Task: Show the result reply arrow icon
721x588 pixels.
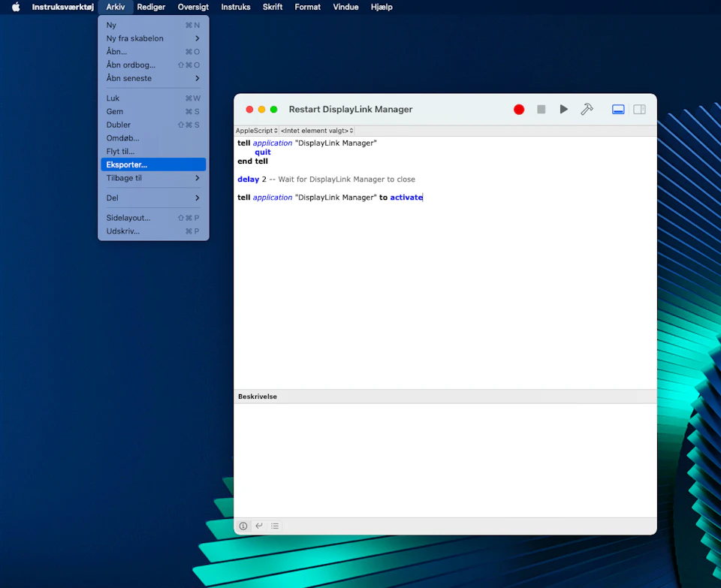Action: pos(259,526)
